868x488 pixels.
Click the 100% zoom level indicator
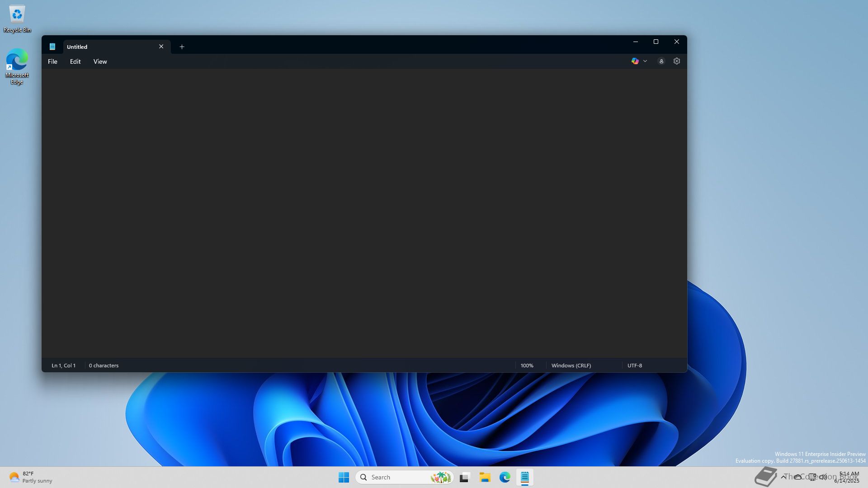527,366
